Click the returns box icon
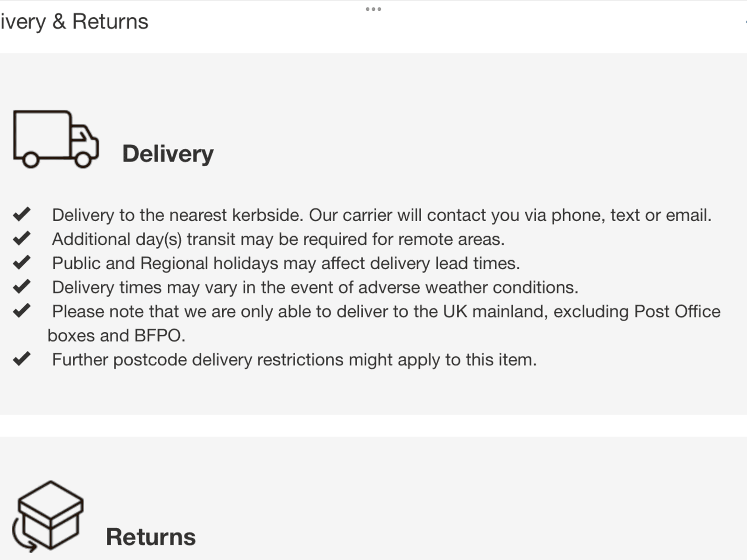Image resolution: width=747 pixels, height=560 pixels. (x=48, y=516)
